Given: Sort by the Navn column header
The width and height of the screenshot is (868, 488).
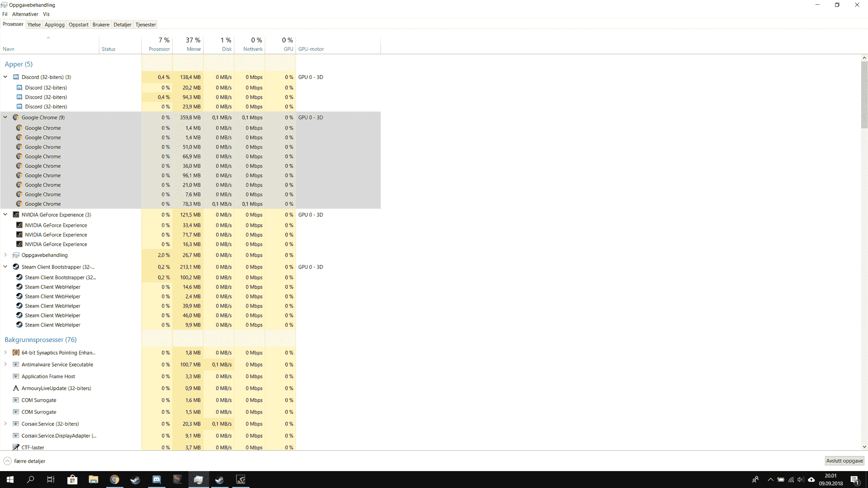Looking at the screenshot, I should click(x=49, y=45).
